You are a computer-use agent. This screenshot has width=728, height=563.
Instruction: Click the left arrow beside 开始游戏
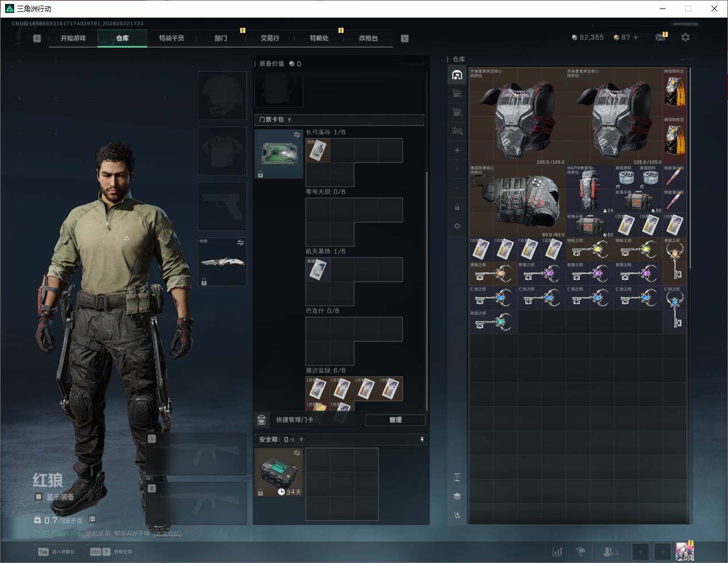37,38
